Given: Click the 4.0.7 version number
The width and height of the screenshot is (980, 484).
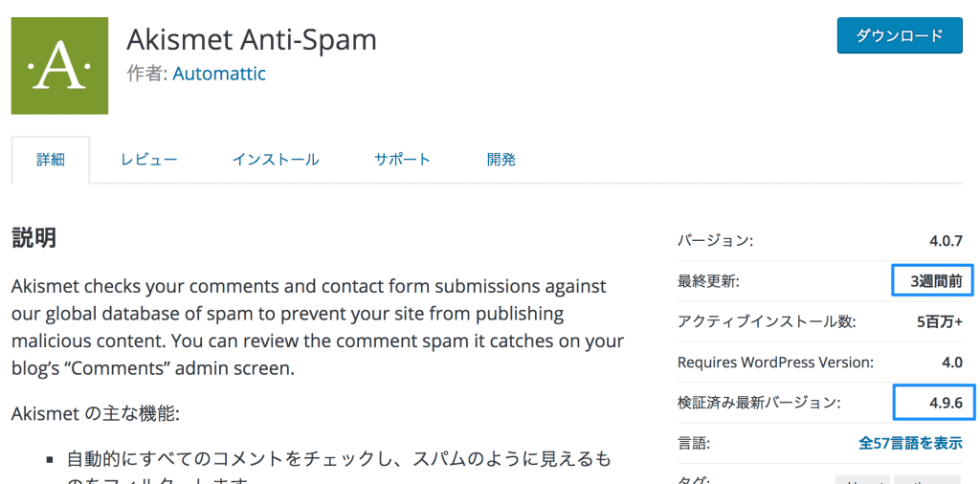Looking at the screenshot, I should [x=945, y=240].
